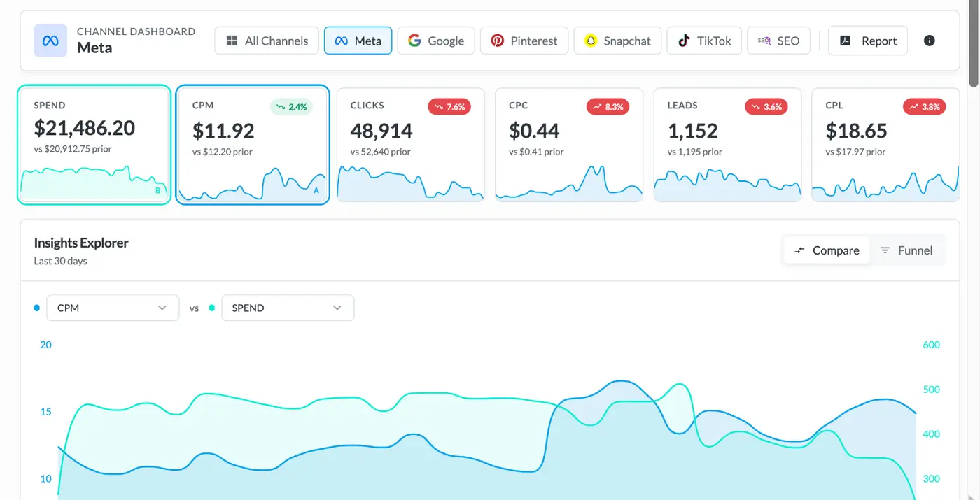980x500 pixels.
Task: Select the CPL metric card
Action: (x=885, y=145)
